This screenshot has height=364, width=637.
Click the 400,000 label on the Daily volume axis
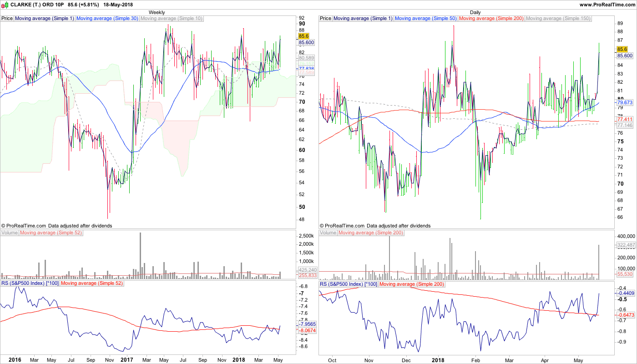(626, 237)
